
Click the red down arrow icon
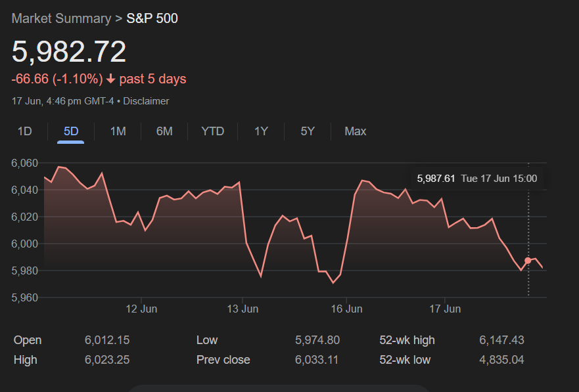click(110, 79)
